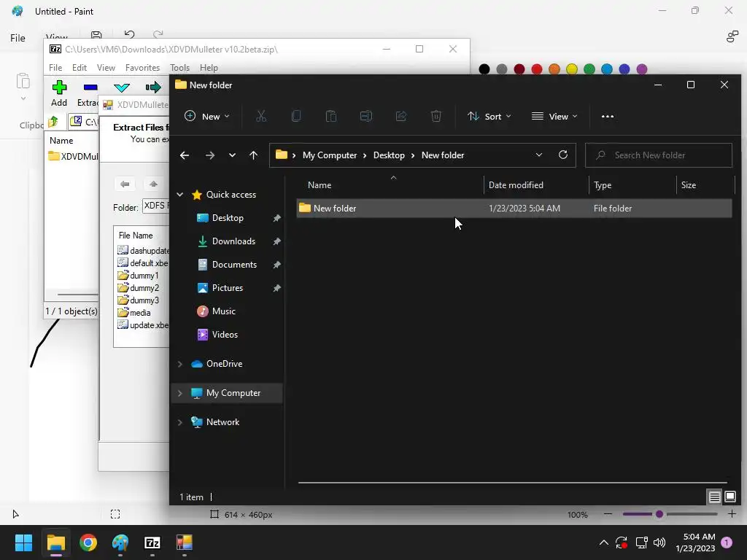Viewport: 747px width, 560px height.
Task: Pick the black color swatch in Paint
Action: (484, 69)
